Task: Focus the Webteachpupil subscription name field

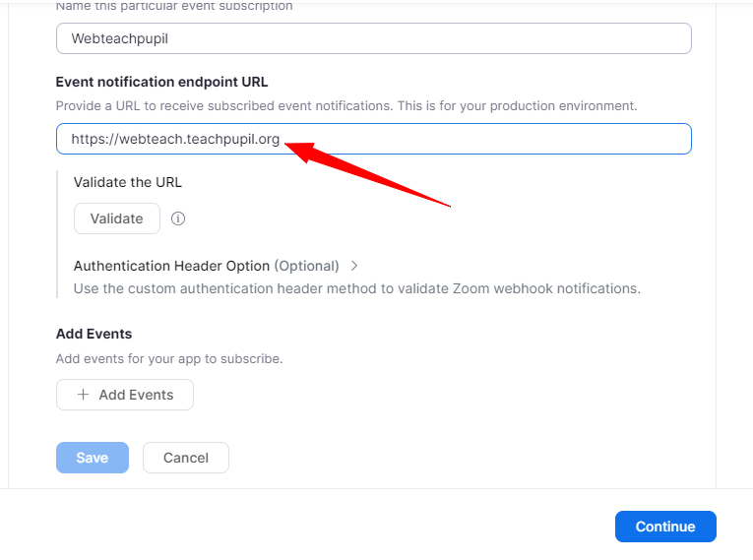Action: tap(374, 38)
